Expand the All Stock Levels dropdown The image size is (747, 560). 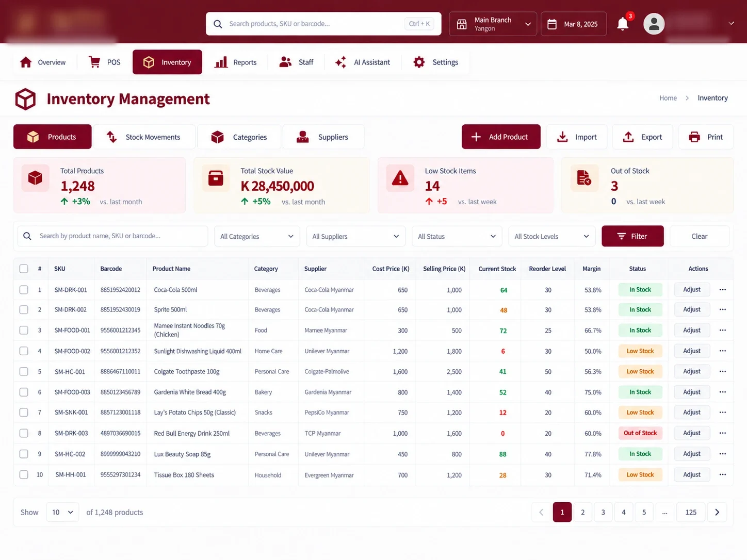pos(551,236)
